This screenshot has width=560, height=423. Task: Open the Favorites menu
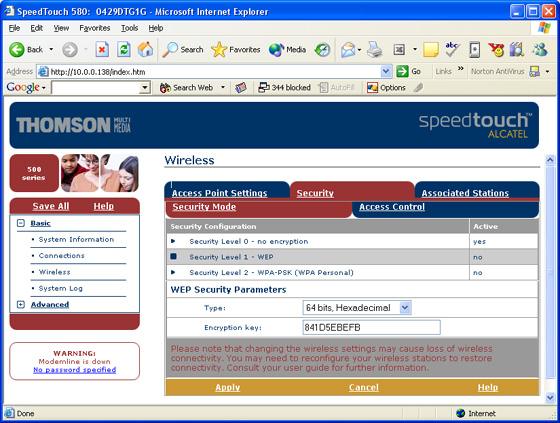(x=95, y=28)
